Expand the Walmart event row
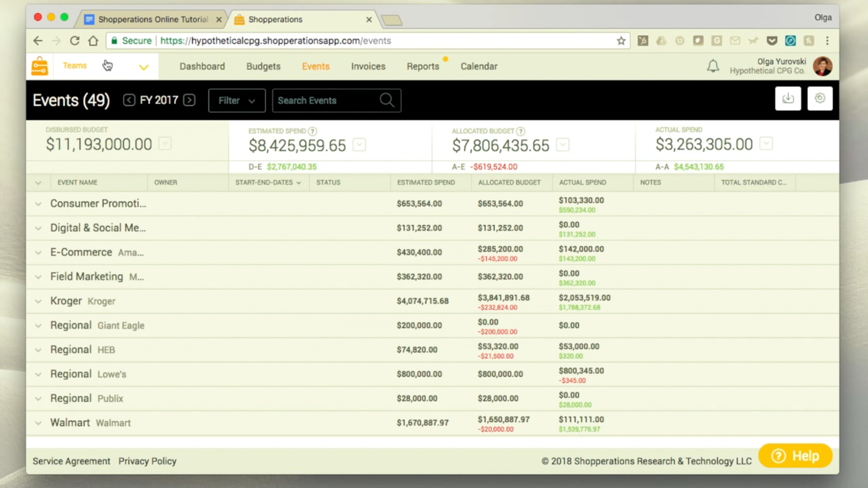Viewport: 868px width, 488px height. click(38, 423)
